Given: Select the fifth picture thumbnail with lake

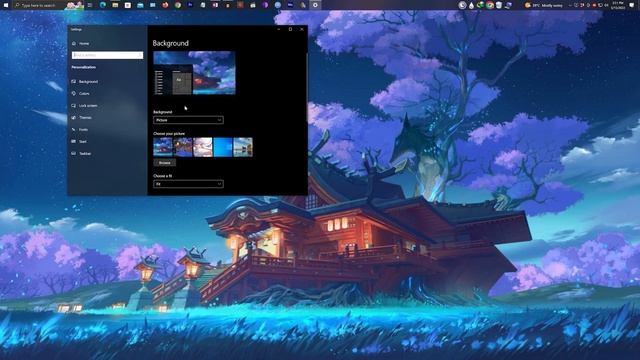Looking at the screenshot, I should click(x=243, y=147).
